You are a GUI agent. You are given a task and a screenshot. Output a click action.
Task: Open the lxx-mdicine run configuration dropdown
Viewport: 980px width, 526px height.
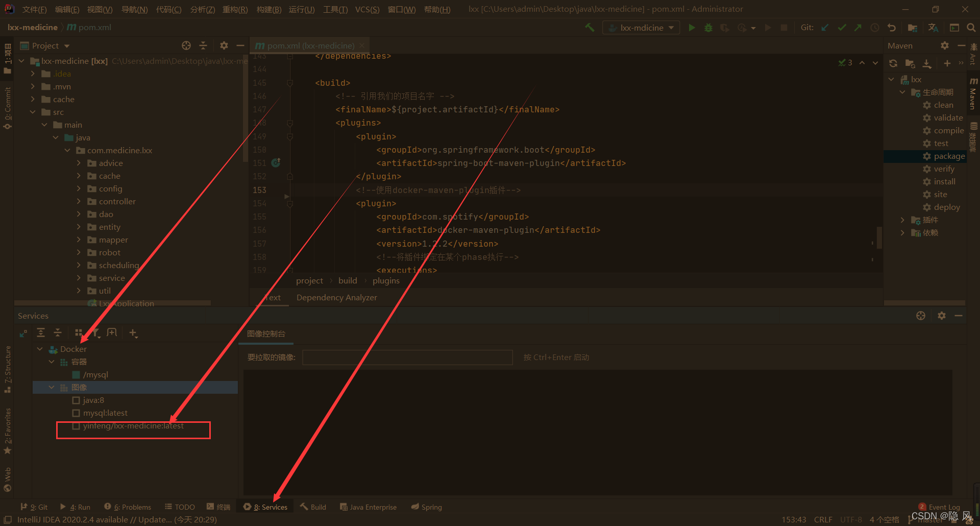pyautogui.click(x=642, y=28)
